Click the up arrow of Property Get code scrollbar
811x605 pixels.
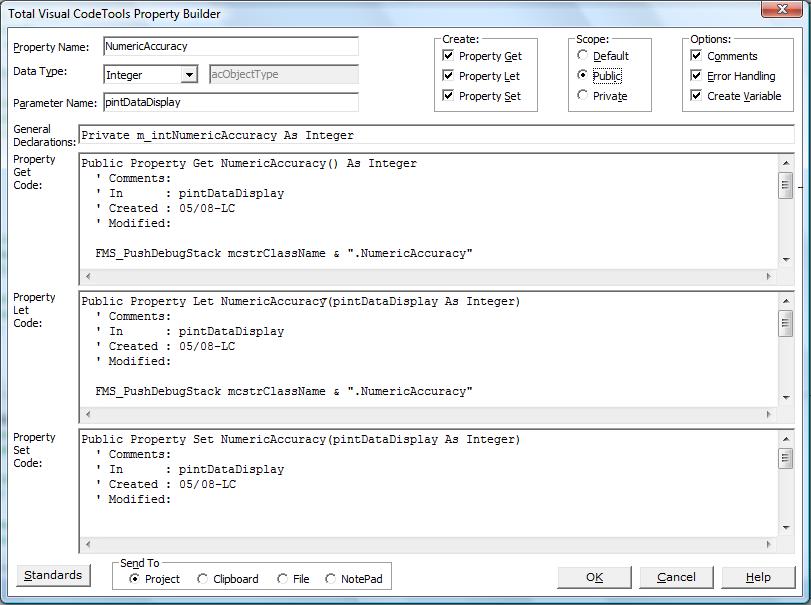tap(786, 163)
